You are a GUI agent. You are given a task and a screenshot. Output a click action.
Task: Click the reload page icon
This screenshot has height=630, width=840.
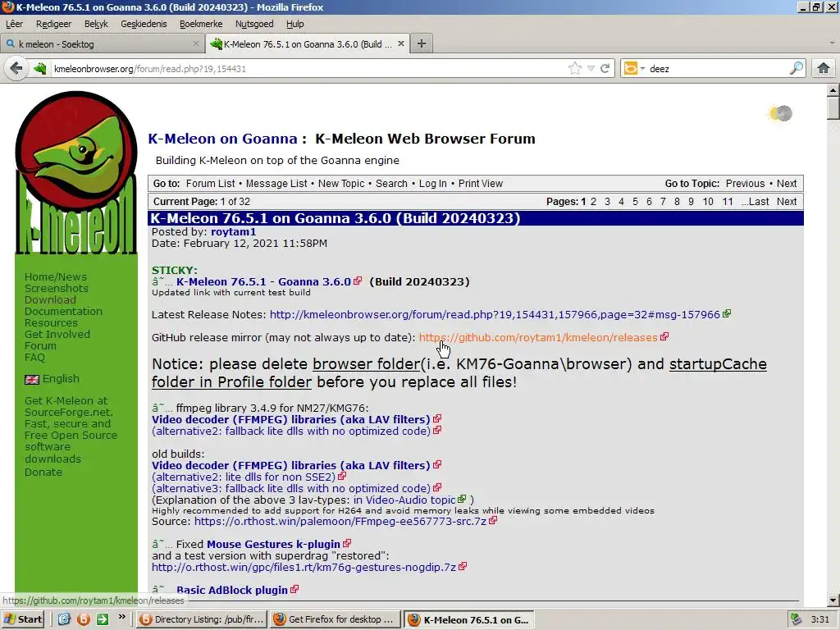(605, 69)
